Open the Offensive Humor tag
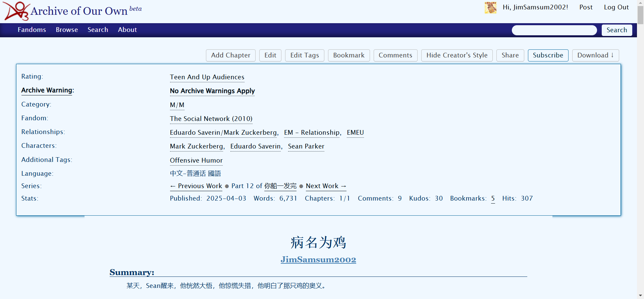 196,161
